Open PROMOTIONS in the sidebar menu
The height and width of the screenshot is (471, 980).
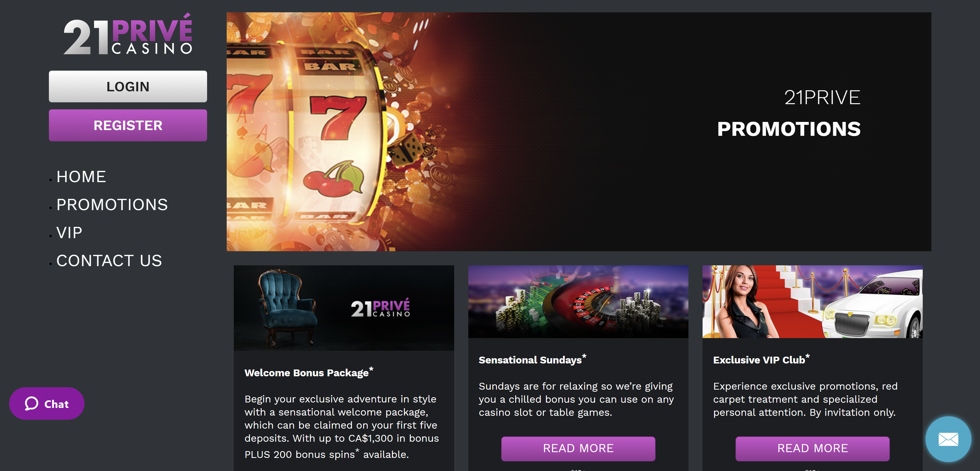[x=112, y=205]
